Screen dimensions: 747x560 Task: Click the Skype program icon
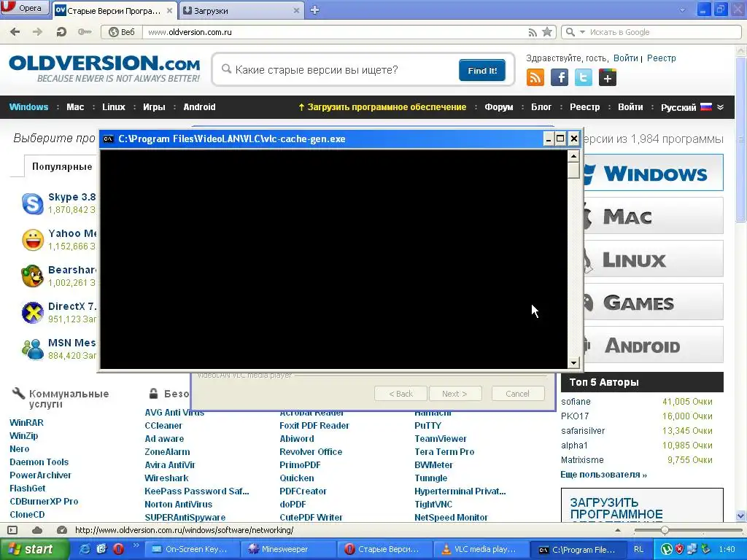pos(33,204)
